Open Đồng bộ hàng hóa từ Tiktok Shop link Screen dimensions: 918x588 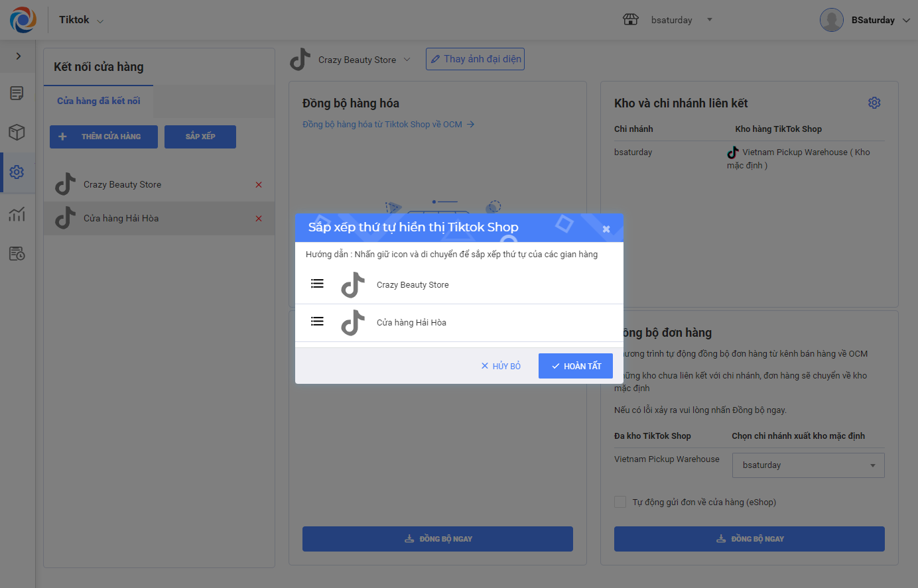[388, 125]
